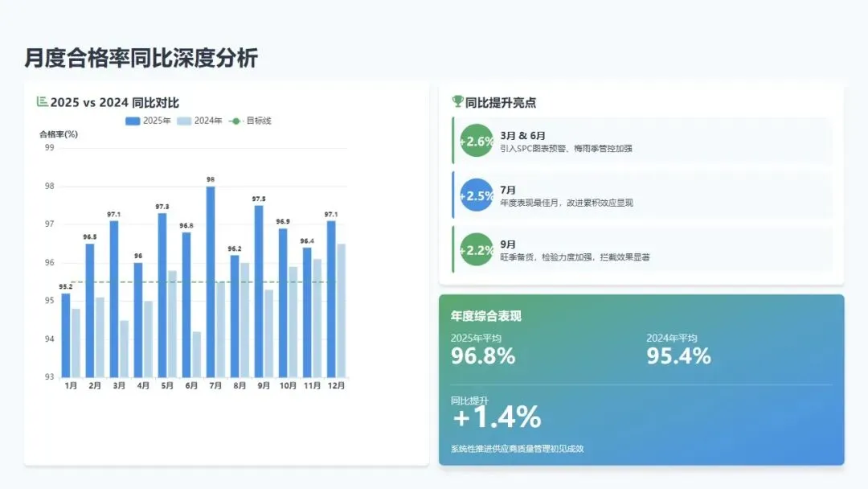Click the green +2.6% circle badge
The image size is (868, 489).
[x=476, y=141]
